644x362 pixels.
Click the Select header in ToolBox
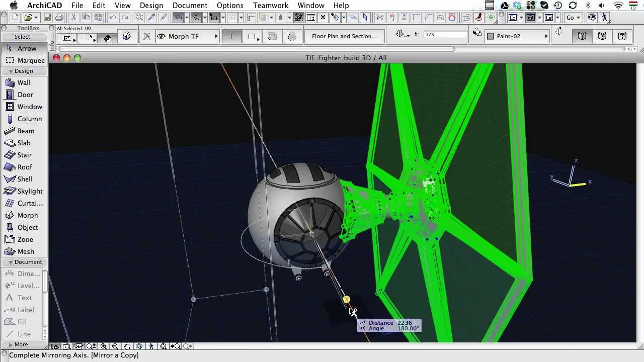pos(22,37)
